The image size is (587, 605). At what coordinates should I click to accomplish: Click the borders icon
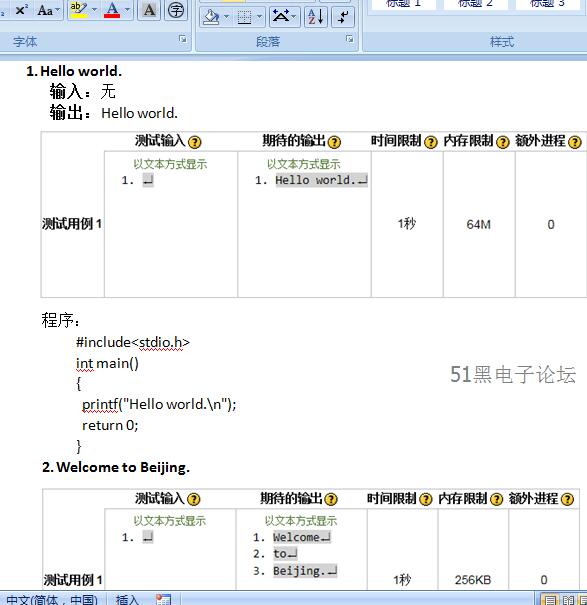click(244, 17)
